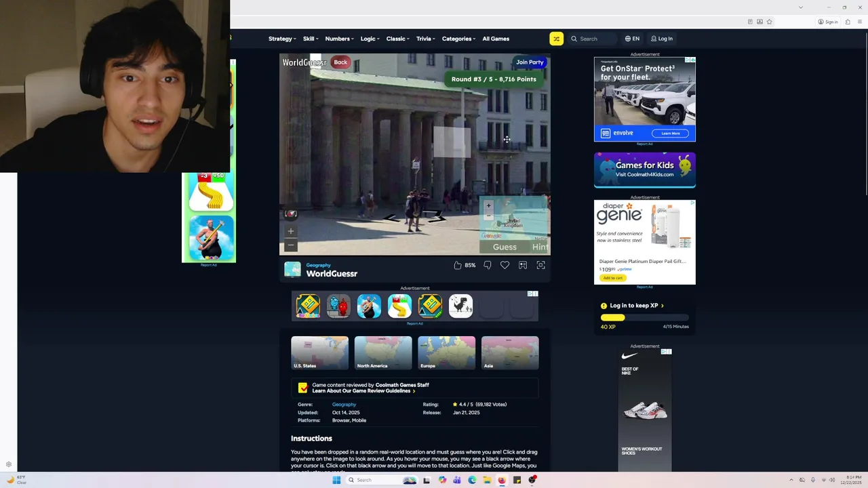Open the Firefox hamburger menu
The height and width of the screenshot is (488, 868).
tap(860, 22)
